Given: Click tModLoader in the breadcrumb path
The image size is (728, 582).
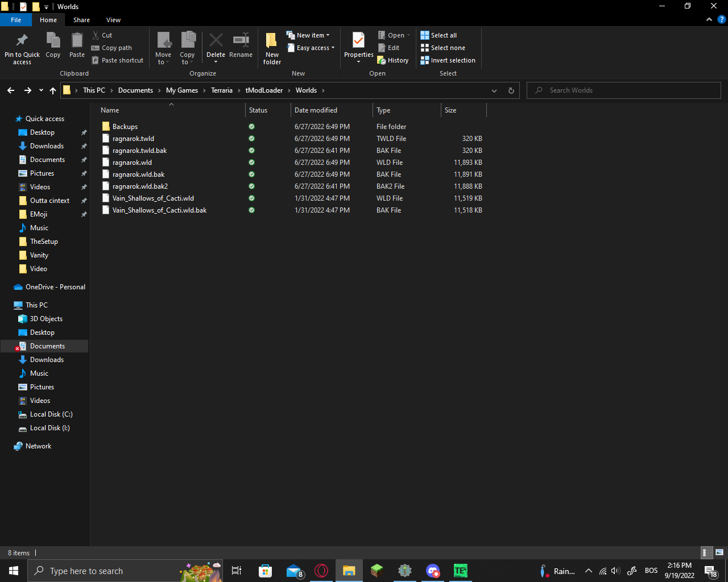Looking at the screenshot, I should [x=264, y=90].
